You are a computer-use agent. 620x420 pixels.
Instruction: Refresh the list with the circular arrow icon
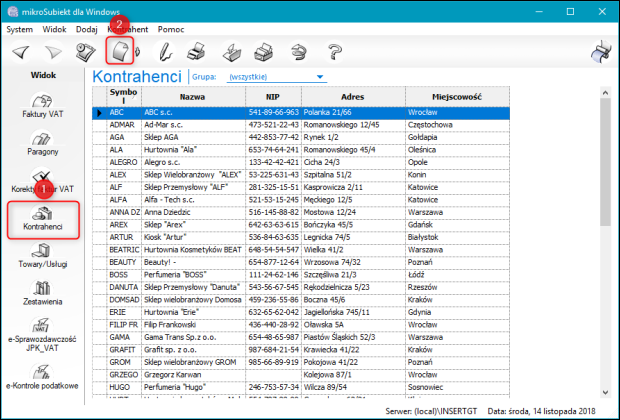point(298,52)
